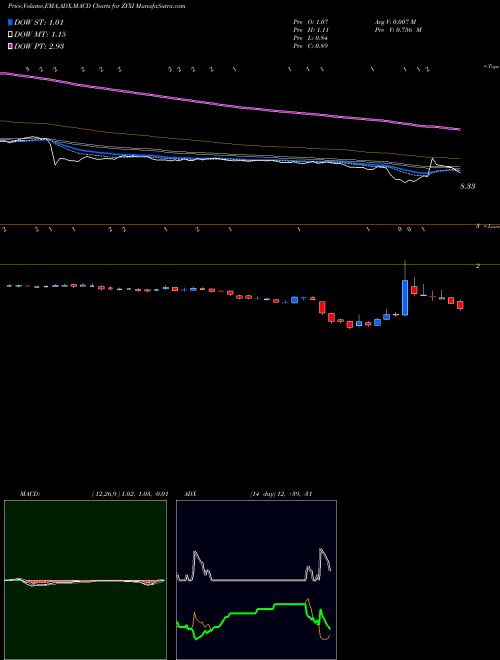Screen dimensions: 500x660
Task: Open the green MACD indicator chart panel
Action: coord(85,580)
